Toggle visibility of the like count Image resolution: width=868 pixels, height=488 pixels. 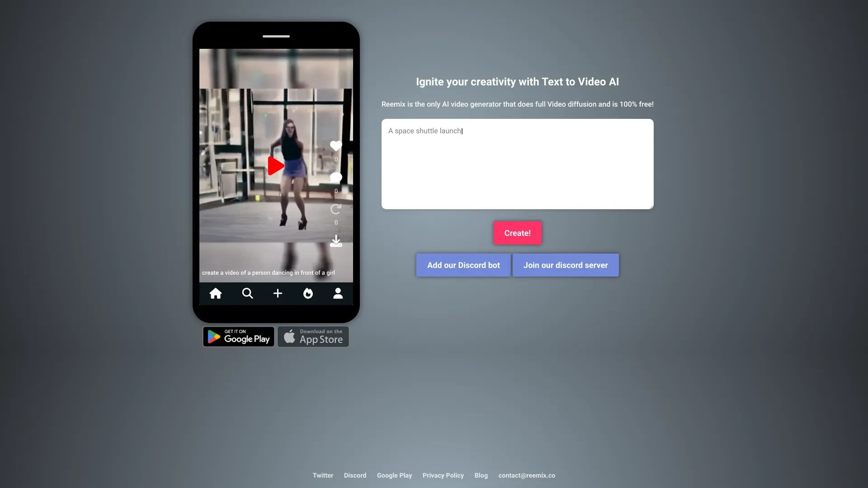[335, 159]
